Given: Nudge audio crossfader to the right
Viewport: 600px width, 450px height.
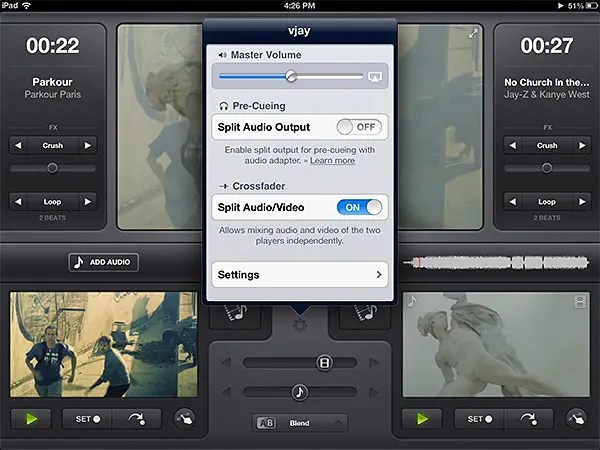Looking at the screenshot, I should 374,392.
